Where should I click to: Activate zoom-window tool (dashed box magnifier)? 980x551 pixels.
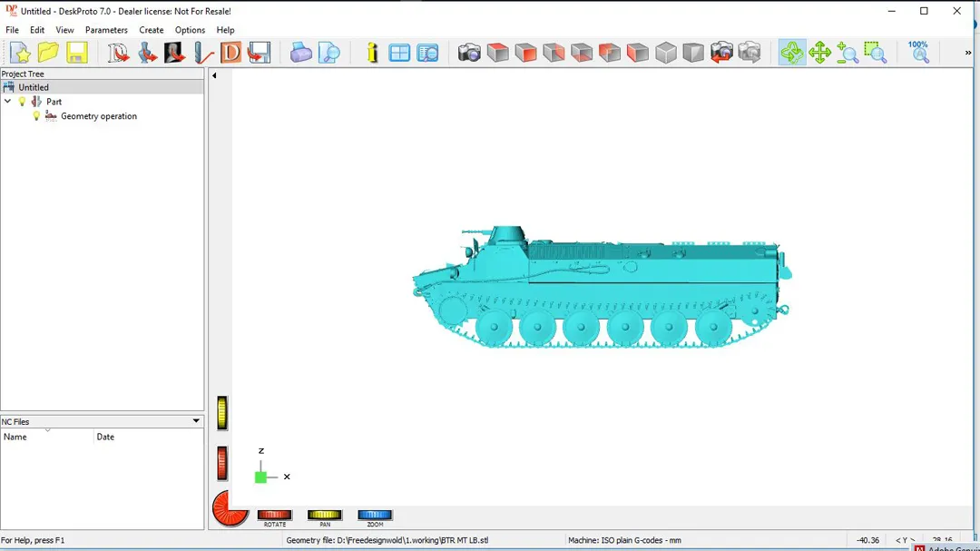pos(876,53)
